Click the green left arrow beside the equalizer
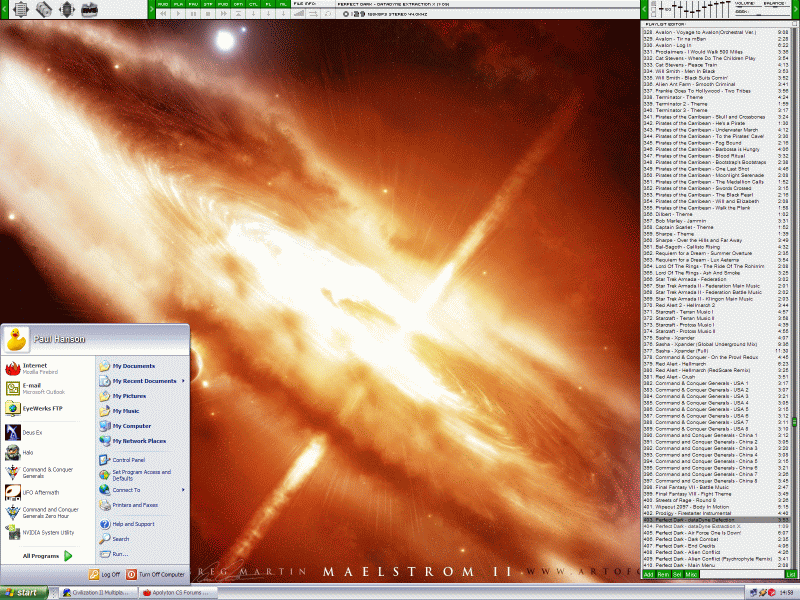This screenshot has height=600, width=800. [x=644, y=9]
